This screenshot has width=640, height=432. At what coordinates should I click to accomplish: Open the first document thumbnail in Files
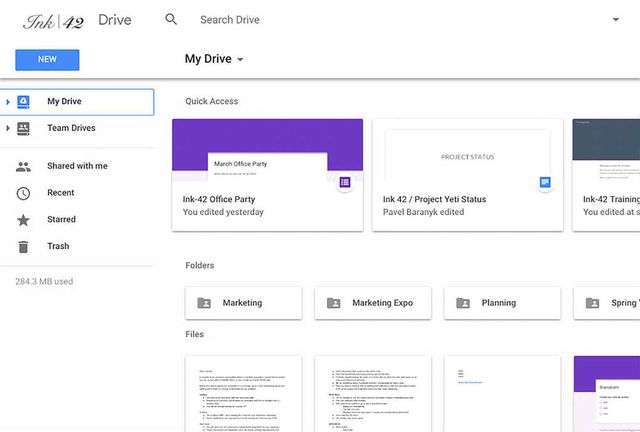[x=243, y=394]
